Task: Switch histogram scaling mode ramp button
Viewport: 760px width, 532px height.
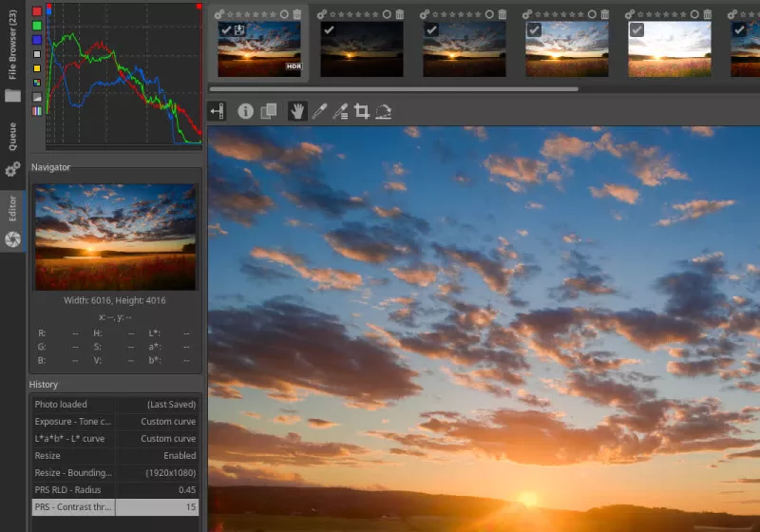Action: point(37,97)
